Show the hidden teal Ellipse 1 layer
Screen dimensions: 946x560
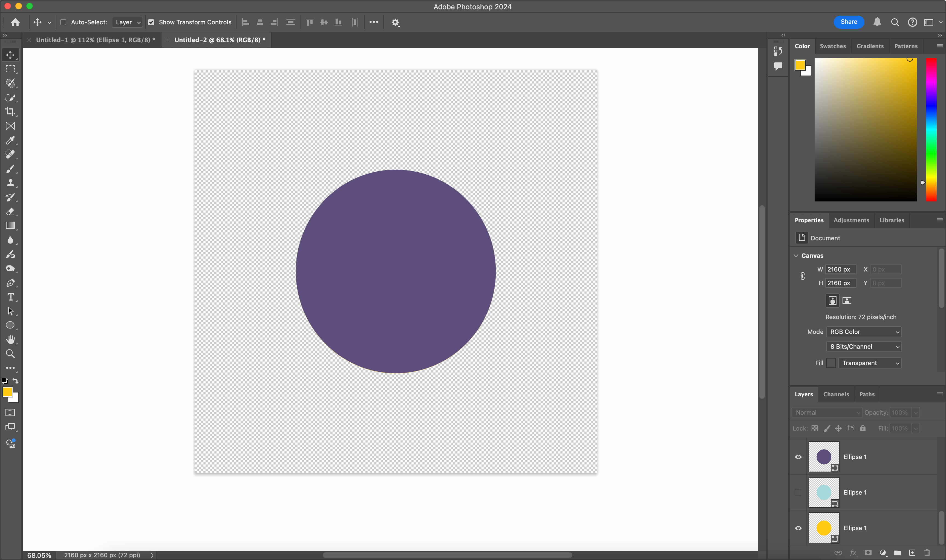798,492
